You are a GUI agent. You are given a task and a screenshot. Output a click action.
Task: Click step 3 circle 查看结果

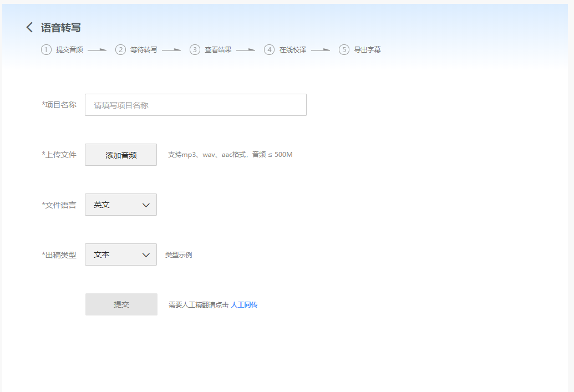pos(195,50)
